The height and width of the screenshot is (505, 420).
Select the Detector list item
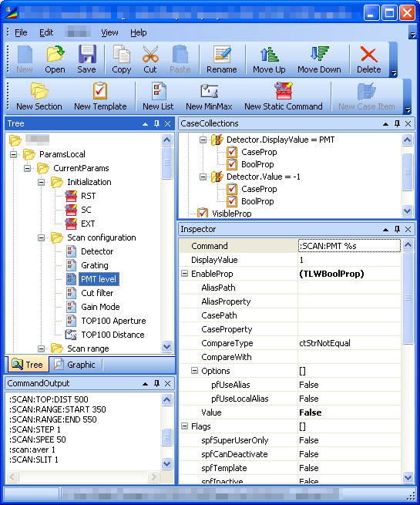(x=97, y=251)
